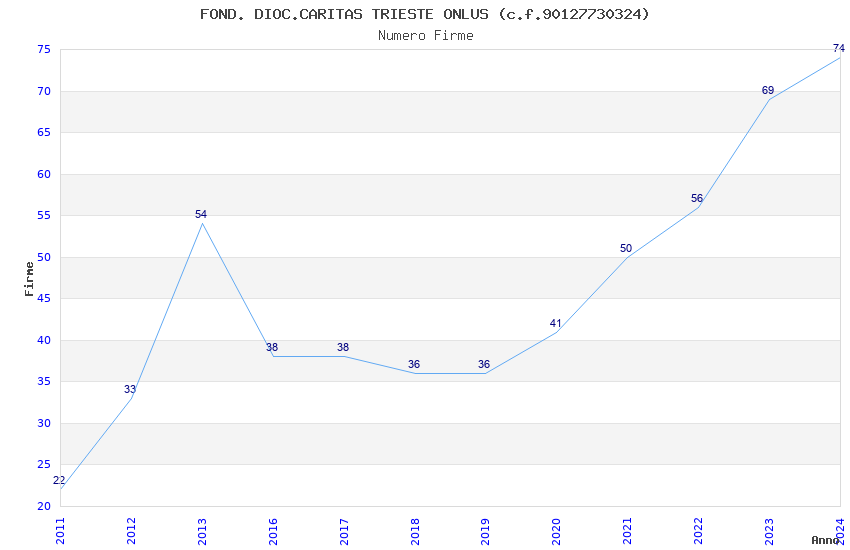Select the 2013 year label
The image size is (850, 550).
pyautogui.click(x=202, y=531)
